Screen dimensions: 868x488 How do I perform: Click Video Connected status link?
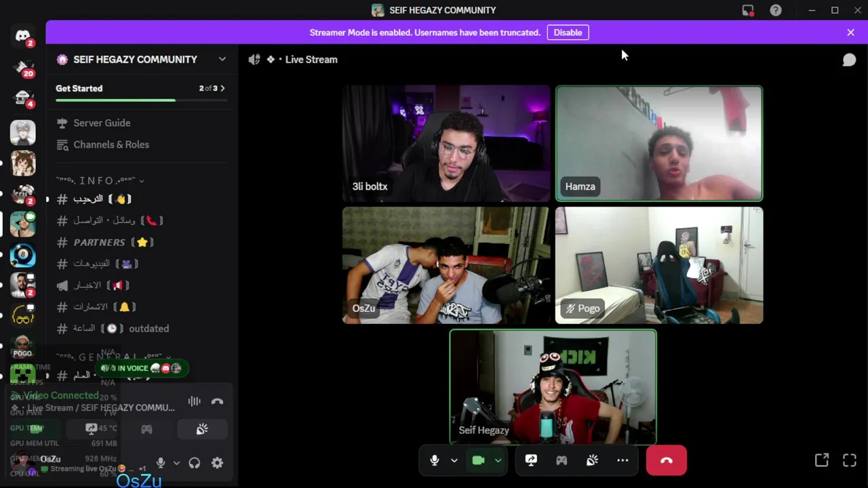click(62, 395)
